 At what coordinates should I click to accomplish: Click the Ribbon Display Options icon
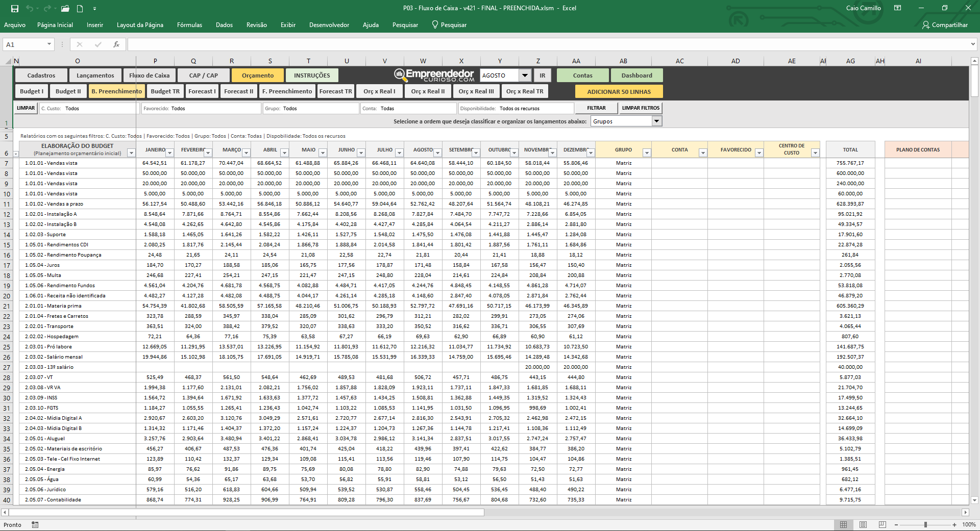click(x=897, y=8)
